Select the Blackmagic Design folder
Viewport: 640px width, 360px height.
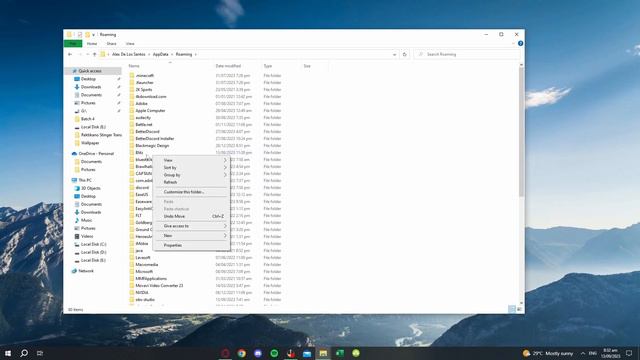tap(152, 146)
